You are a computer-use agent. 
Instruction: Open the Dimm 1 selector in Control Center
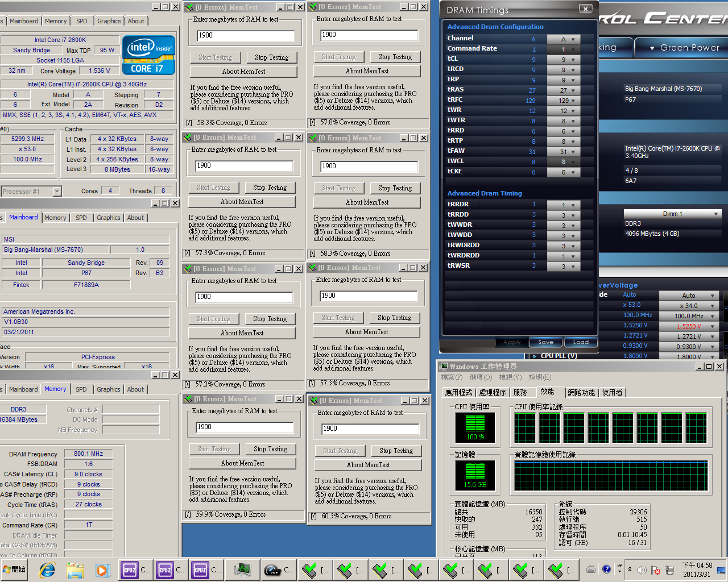[673, 214]
